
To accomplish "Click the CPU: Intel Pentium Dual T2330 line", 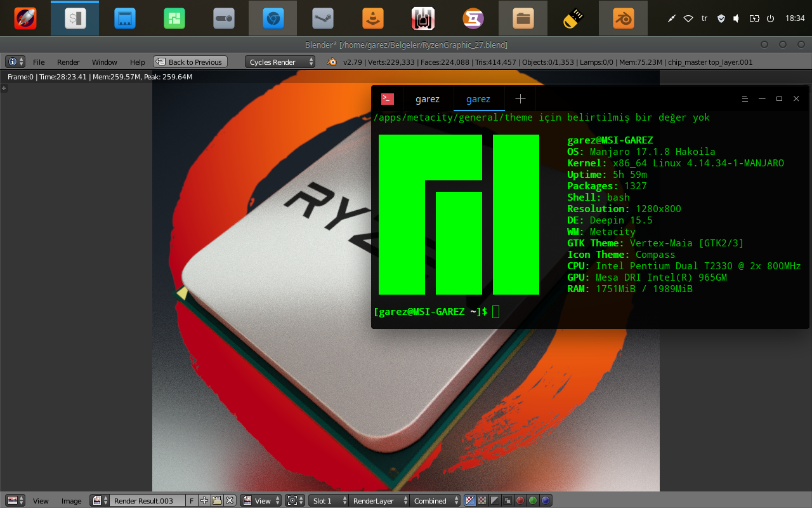I will pyautogui.click(x=684, y=266).
